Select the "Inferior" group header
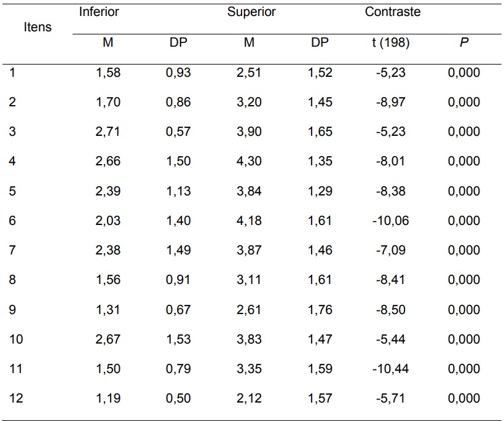 (99, 12)
